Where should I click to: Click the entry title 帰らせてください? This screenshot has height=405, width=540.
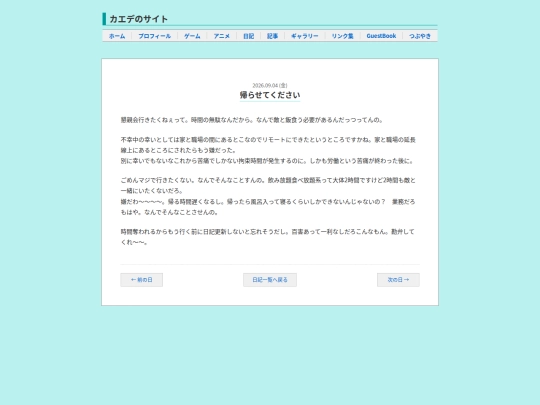(x=270, y=95)
